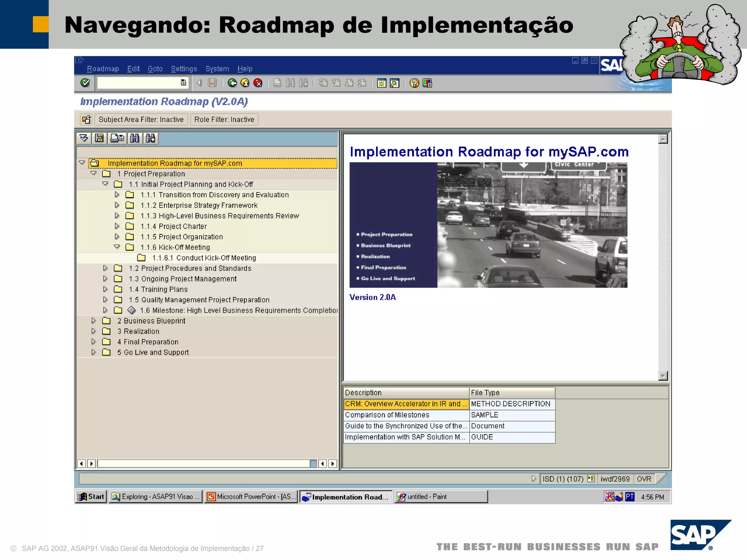Open the Help menu

pyautogui.click(x=245, y=69)
